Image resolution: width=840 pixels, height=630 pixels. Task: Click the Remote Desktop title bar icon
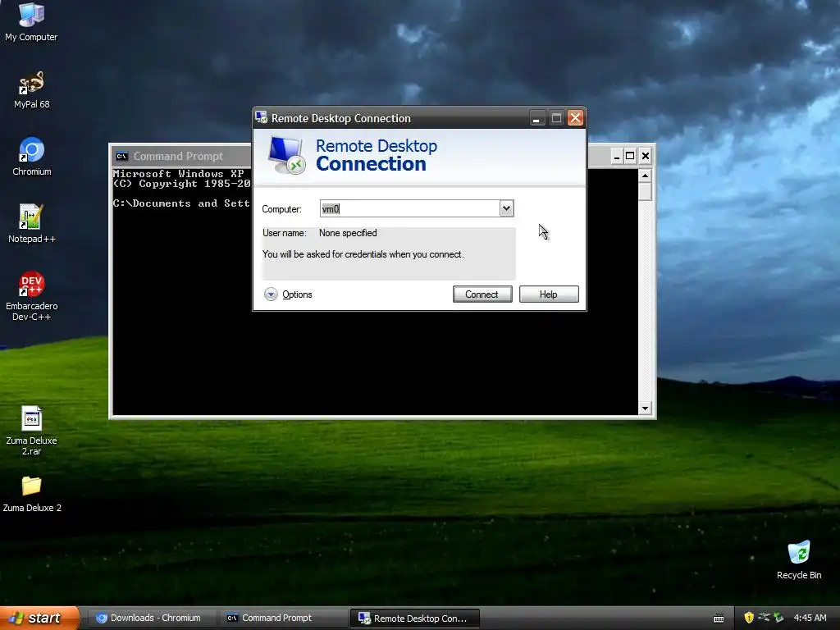tap(261, 117)
